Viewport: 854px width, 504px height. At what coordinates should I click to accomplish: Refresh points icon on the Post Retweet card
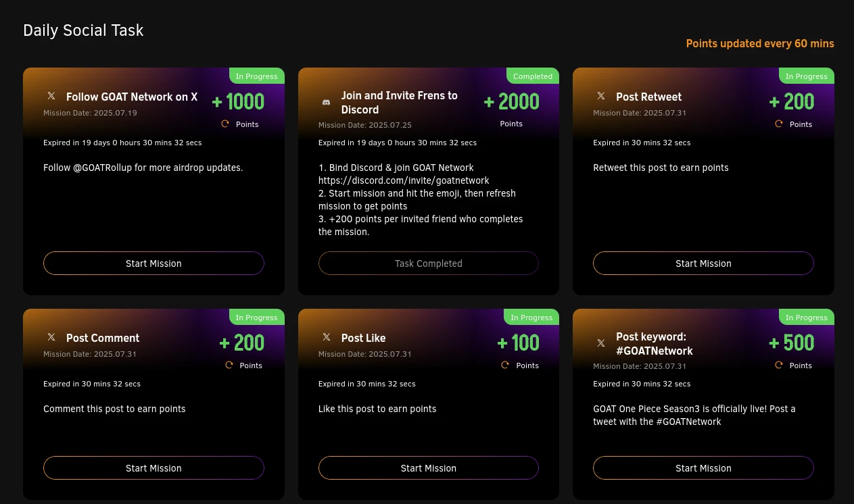click(778, 124)
